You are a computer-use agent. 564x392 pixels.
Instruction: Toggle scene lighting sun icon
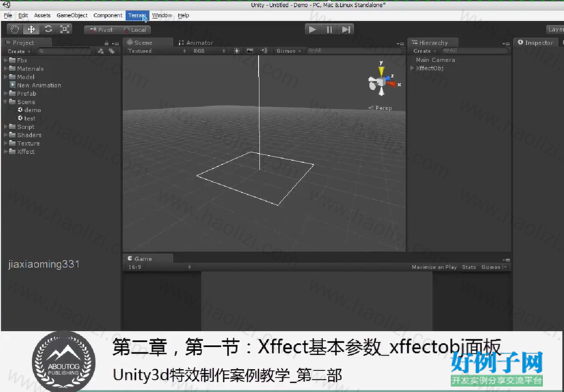coord(236,51)
